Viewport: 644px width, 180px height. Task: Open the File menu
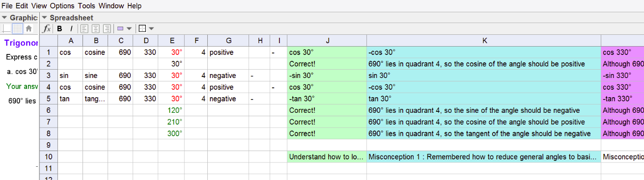[8, 6]
